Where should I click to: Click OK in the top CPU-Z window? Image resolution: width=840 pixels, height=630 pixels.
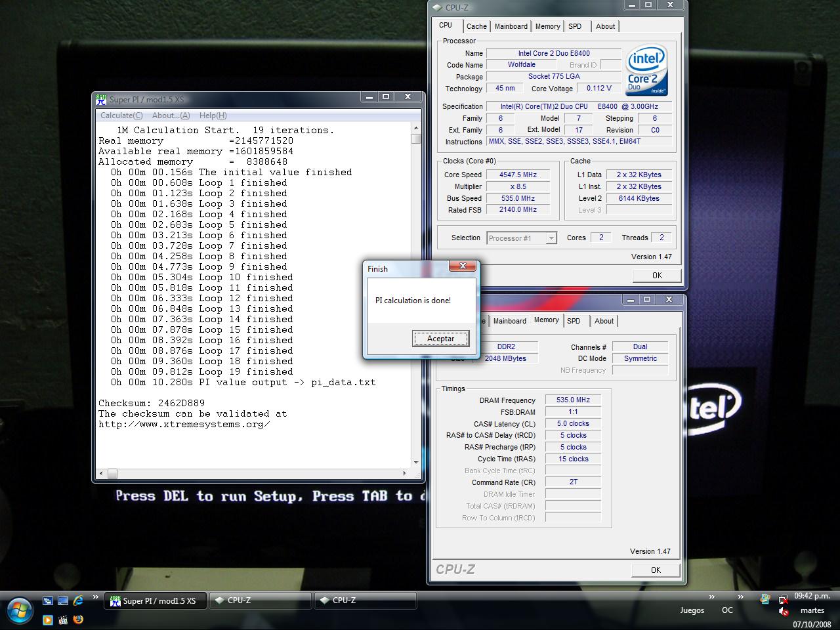pyautogui.click(x=657, y=276)
